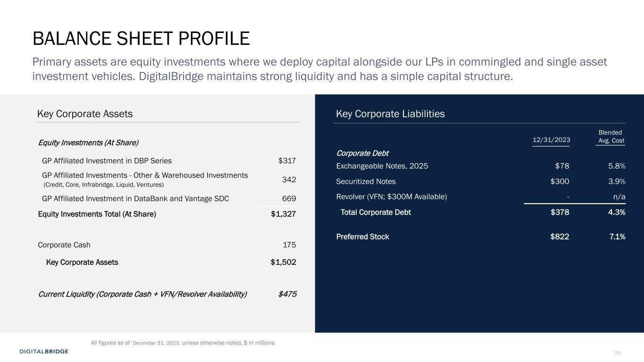644x362 pixels.
Task: Click the Balance Sheet Profile title
Action: click(141, 38)
